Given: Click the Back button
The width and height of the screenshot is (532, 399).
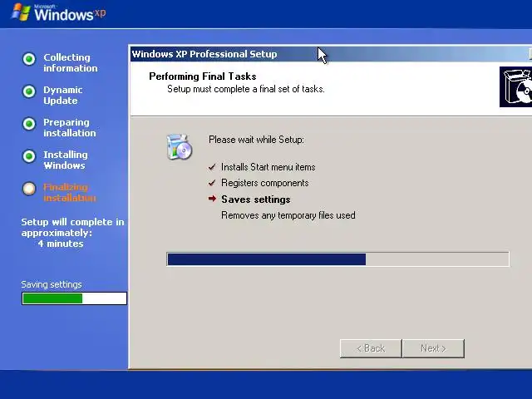Looking at the screenshot, I should [371, 348].
